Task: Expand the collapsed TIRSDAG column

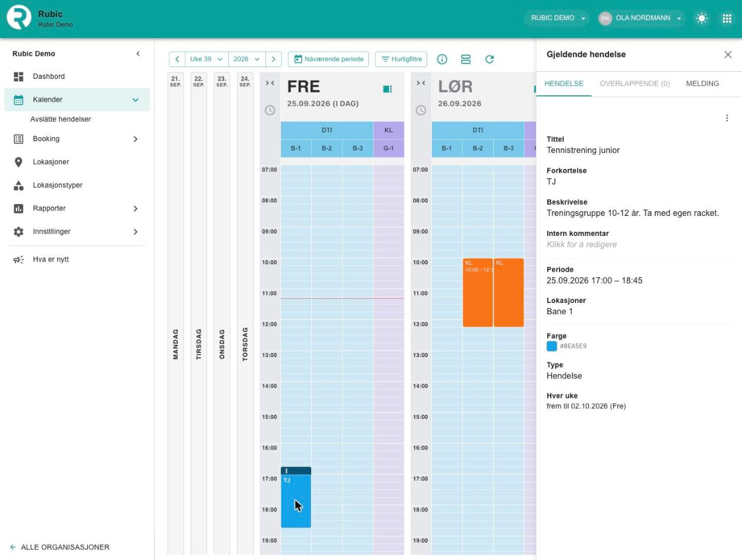Action: (199, 314)
